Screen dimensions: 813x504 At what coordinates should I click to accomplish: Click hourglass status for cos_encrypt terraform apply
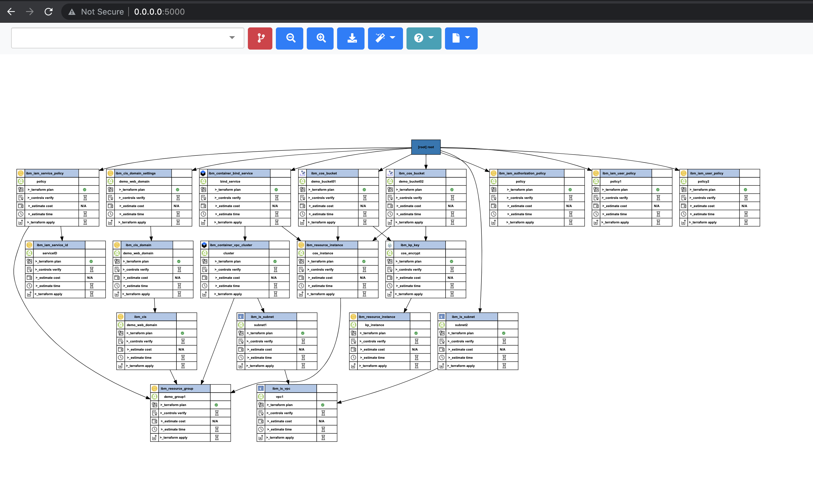[x=452, y=294]
